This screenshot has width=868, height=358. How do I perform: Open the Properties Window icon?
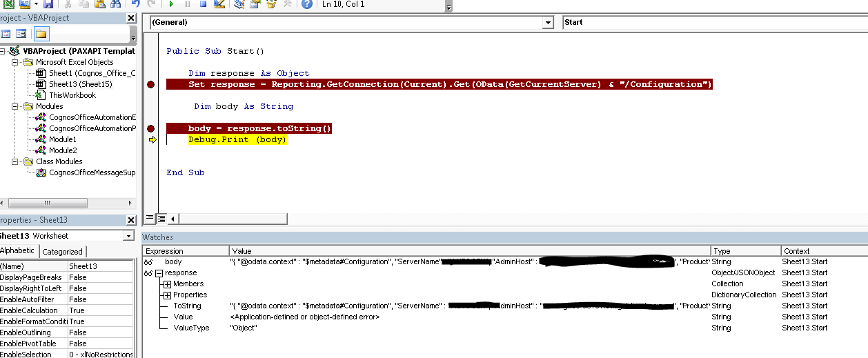[255, 3]
